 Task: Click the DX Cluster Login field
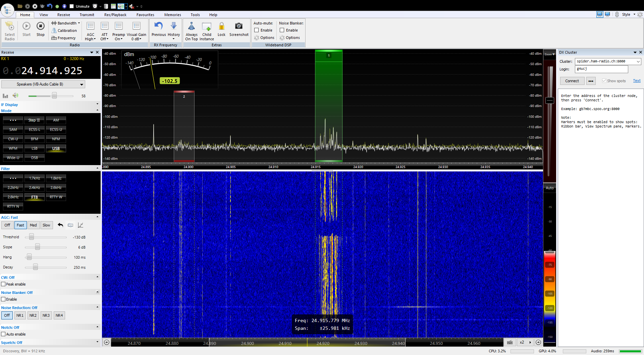(x=601, y=69)
